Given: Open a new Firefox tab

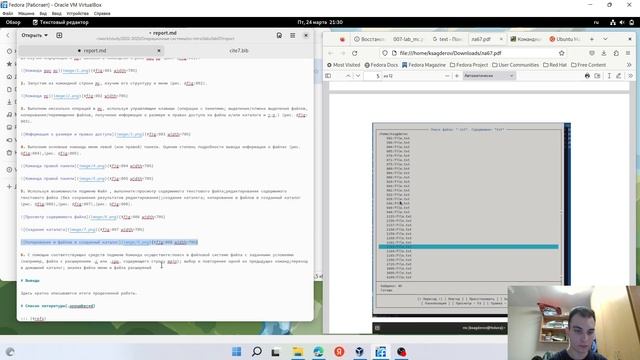Looking at the screenshot, I should point(592,39).
